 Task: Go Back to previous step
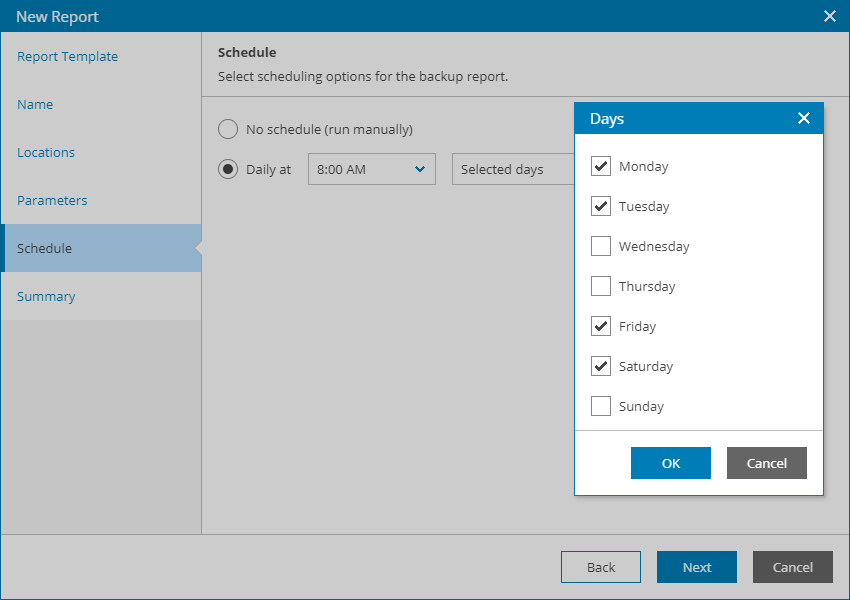[x=600, y=567]
